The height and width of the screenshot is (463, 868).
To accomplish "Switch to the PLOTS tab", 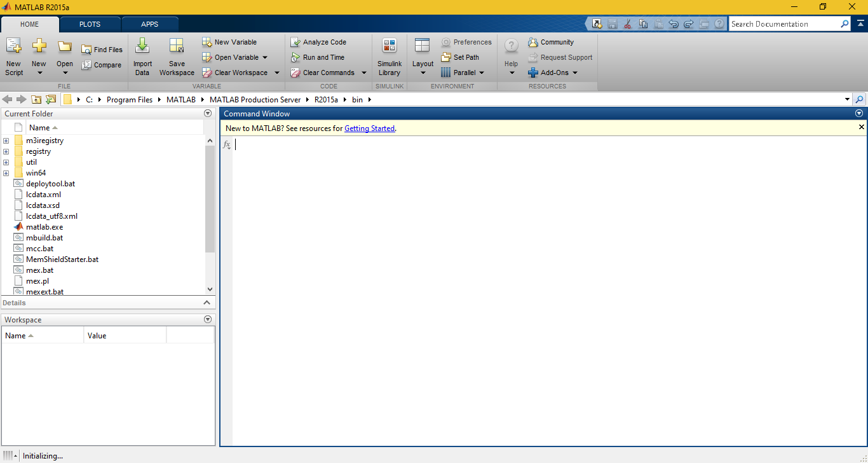I will (x=90, y=24).
